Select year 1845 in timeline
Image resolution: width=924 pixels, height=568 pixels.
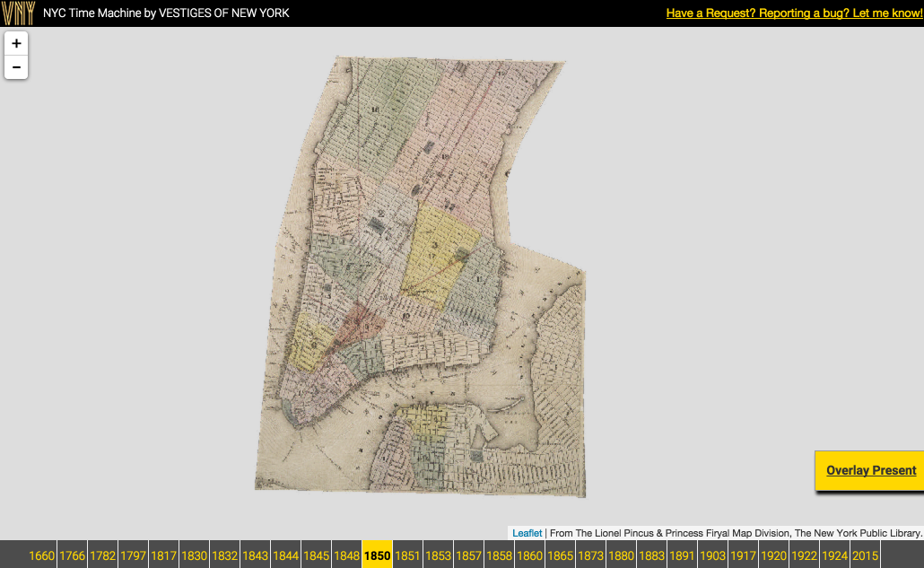coord(317,555)
